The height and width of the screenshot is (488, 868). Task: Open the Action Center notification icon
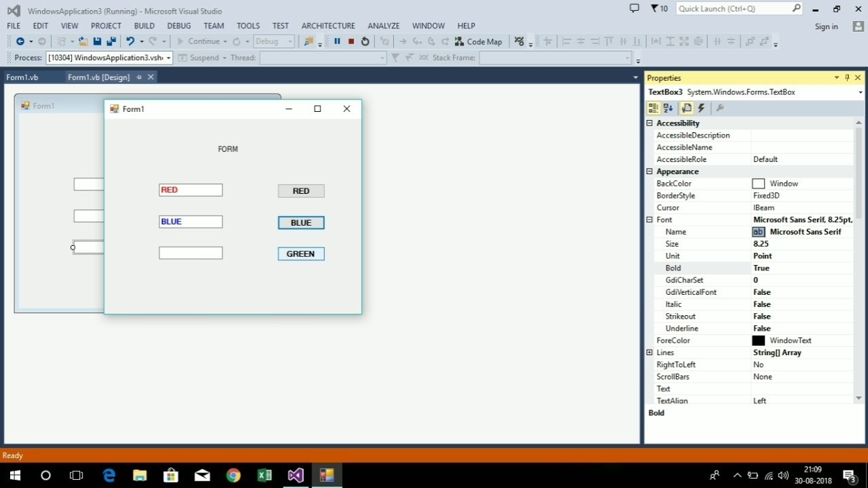tap(849, 475)
